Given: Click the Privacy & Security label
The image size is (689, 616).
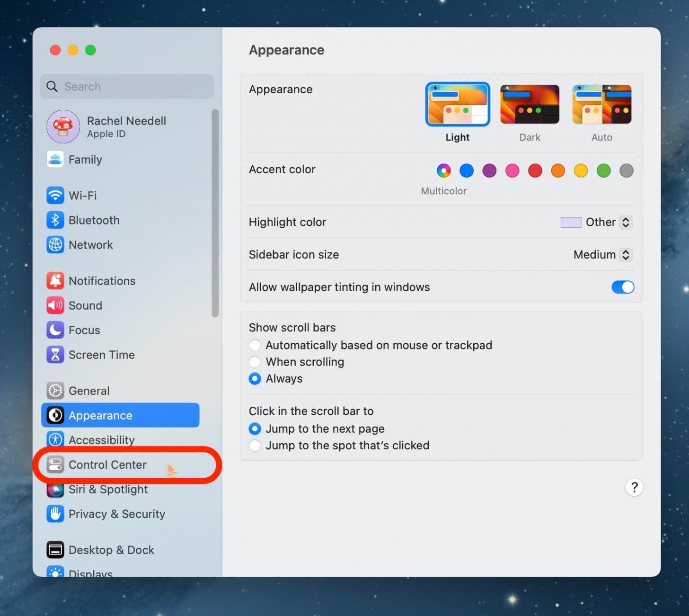Looking at the screenshot, I should pos(117,514).
